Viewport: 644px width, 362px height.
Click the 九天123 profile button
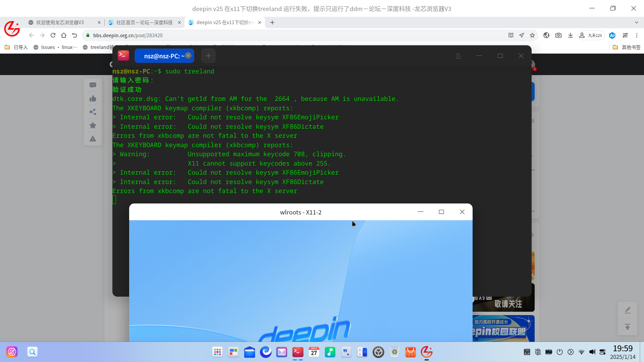click(x=591, y=35)
